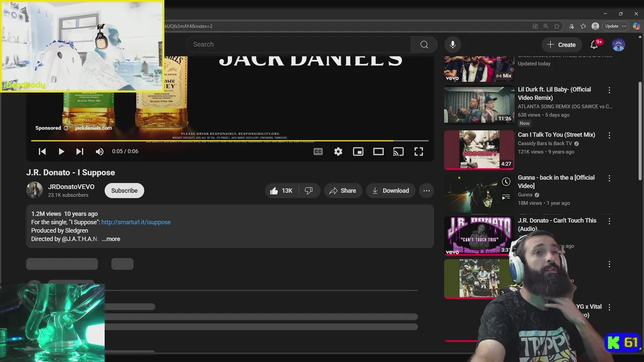Open options for Lil Durk ft. Lil Baby video
644x362 pixels.
(609, 90)
